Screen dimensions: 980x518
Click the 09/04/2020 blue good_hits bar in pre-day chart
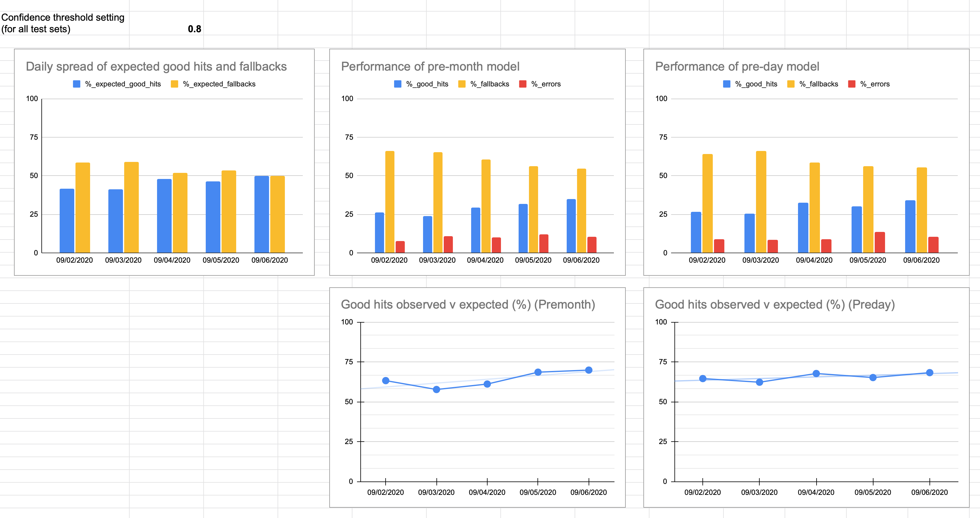pyautogui.click(x=803, y=227)
